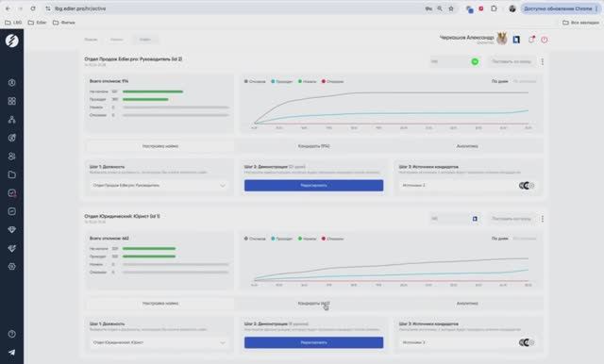Open the Edier bookmarks folder
Image resolution: width=604 pixels, height=364 pixels.
coord(38,23)
